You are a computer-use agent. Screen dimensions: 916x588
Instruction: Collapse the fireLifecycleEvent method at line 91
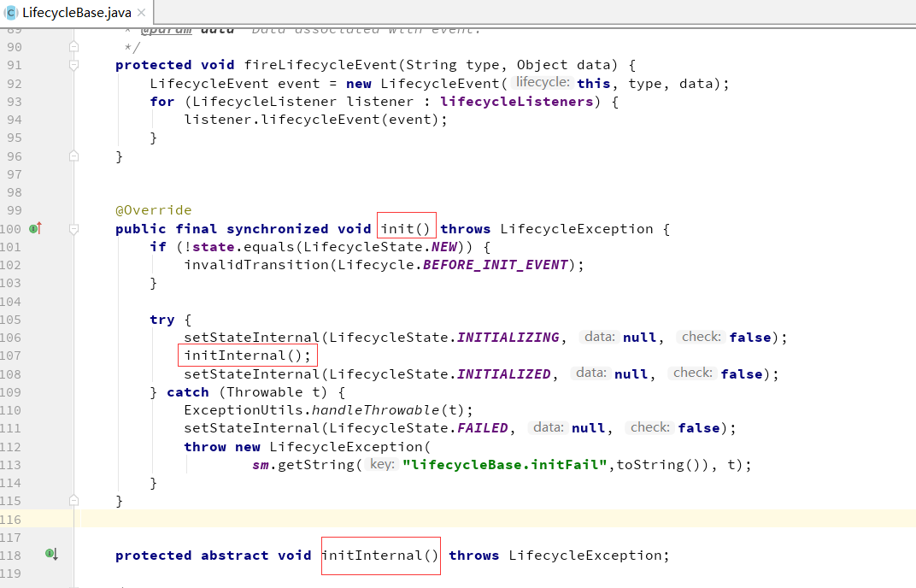coord(73,65)
